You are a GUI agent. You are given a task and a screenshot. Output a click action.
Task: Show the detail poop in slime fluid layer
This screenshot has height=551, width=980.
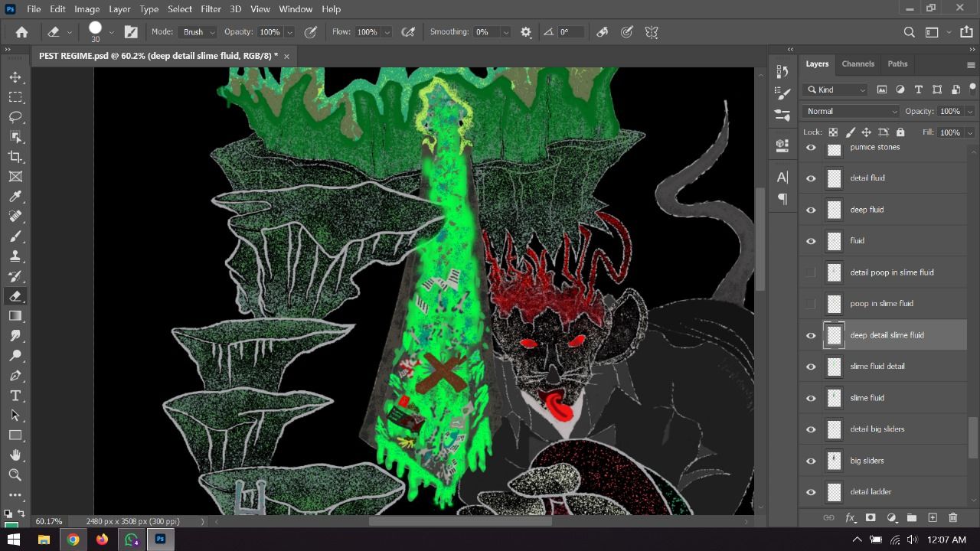pyautogui.click(x=811, y=272)
